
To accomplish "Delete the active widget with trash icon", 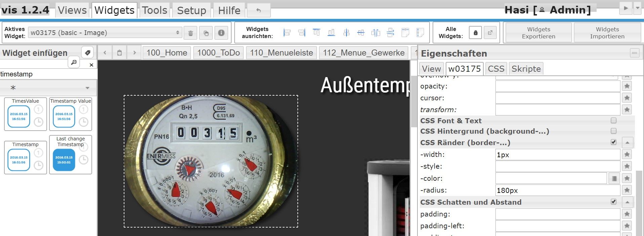I will [190, 33].
